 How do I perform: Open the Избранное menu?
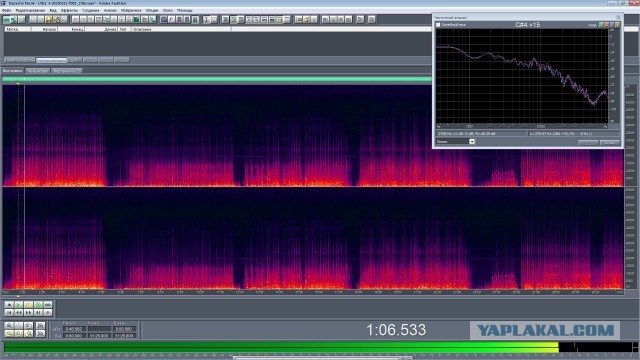click(x=131, y=10)
